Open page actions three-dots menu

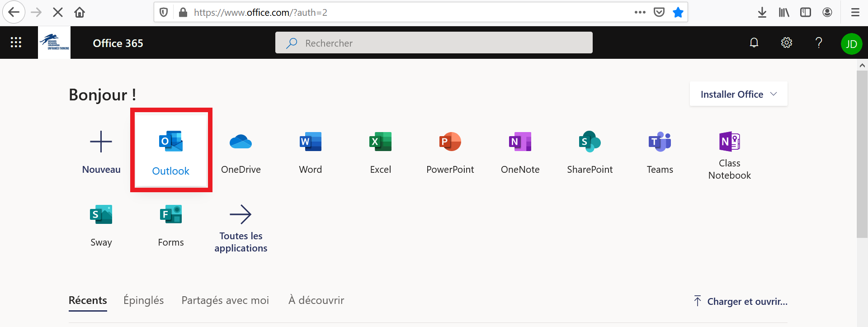point(640,12)
